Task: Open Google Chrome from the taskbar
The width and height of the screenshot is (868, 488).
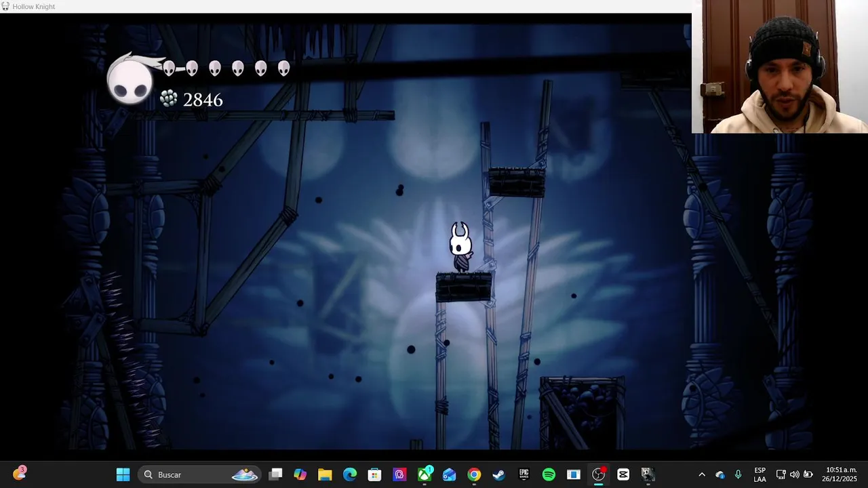Action: point(474,474)
